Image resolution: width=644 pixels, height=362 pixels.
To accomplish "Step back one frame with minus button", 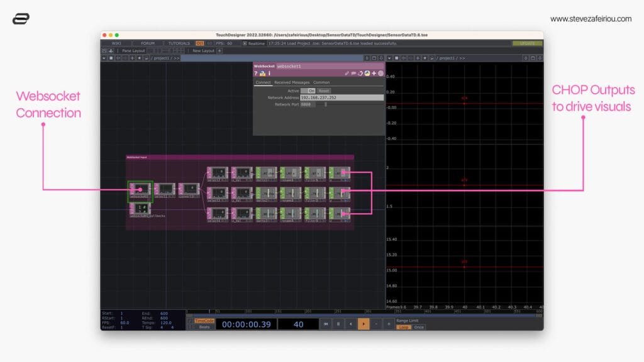I will click(x=376, y=324).
